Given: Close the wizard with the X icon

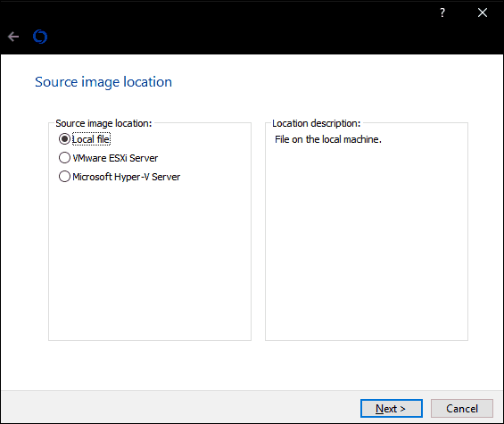Looking at the screenshot, I should pyautogui.click(x=483, y=12).
